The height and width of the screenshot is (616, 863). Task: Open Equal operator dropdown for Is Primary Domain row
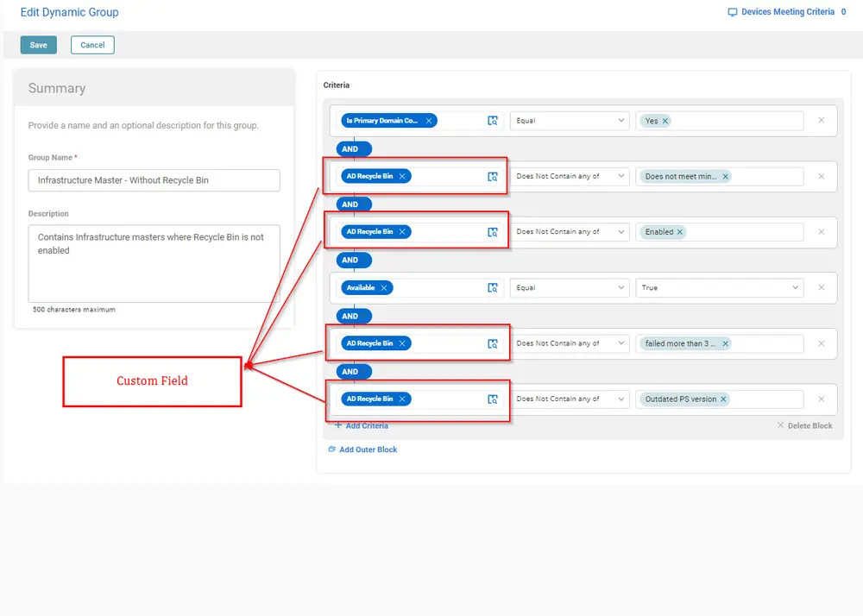[x=570, y=121]
